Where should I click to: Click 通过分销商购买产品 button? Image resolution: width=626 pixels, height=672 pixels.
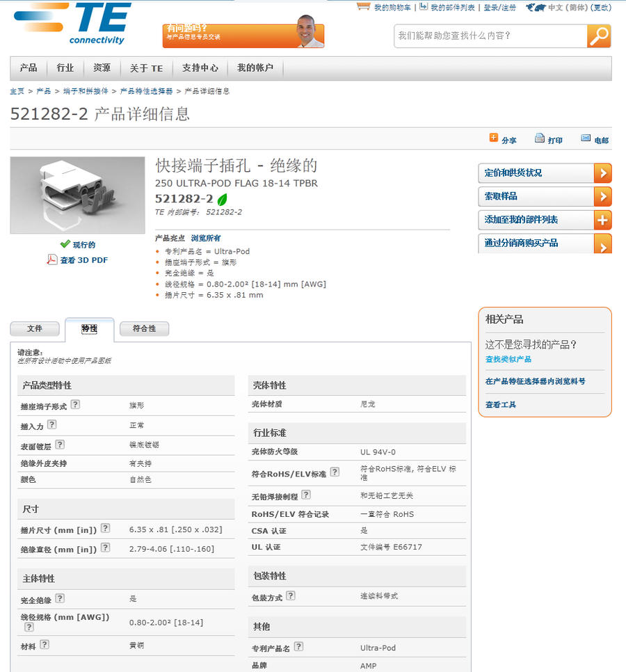(x=545, y=244)
